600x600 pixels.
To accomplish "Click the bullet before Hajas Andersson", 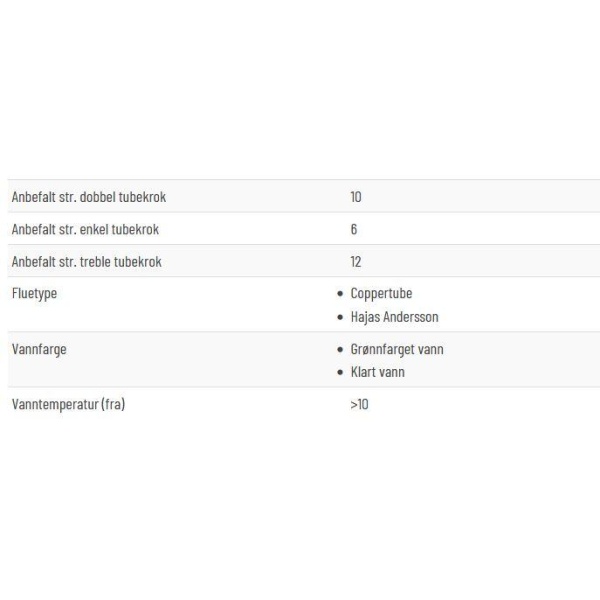I will (x=340, y=317).
